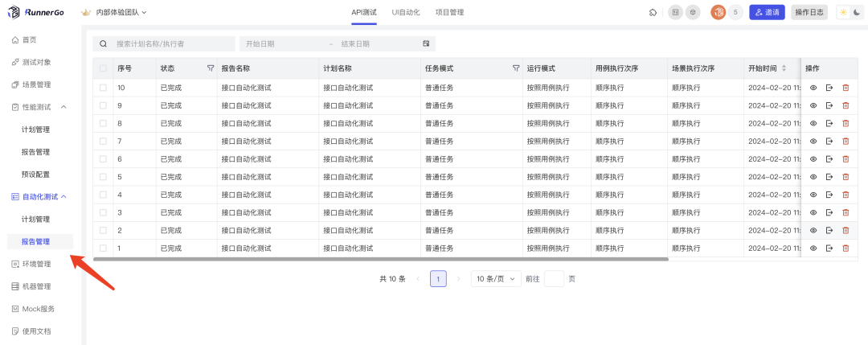This screenshot has width=868, height=345.
Task: Switch to light theme sun icon
Action: click(x=843, y=12)
